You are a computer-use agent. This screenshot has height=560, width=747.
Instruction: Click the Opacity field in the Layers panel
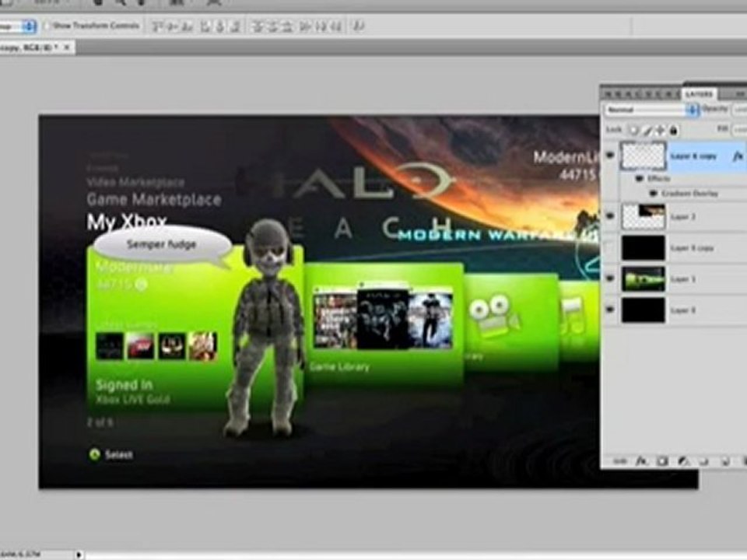point(739,110)
